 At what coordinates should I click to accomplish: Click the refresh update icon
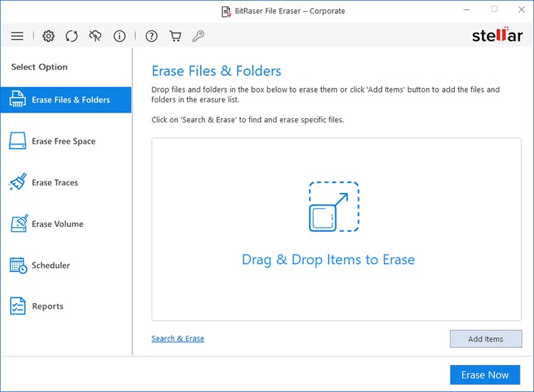click(71, 36)
